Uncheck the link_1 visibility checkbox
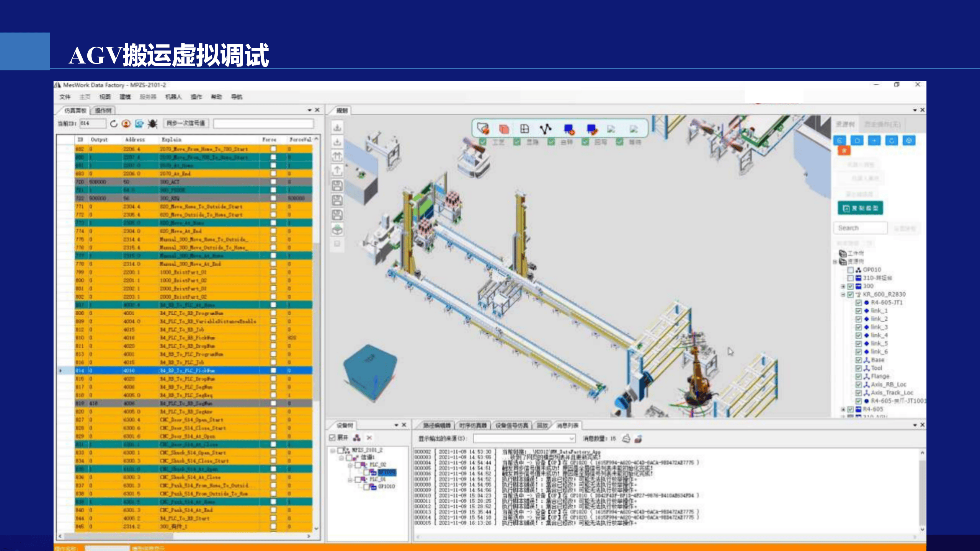This screenshot has height=551, width=980. click(x=858, y=311)
